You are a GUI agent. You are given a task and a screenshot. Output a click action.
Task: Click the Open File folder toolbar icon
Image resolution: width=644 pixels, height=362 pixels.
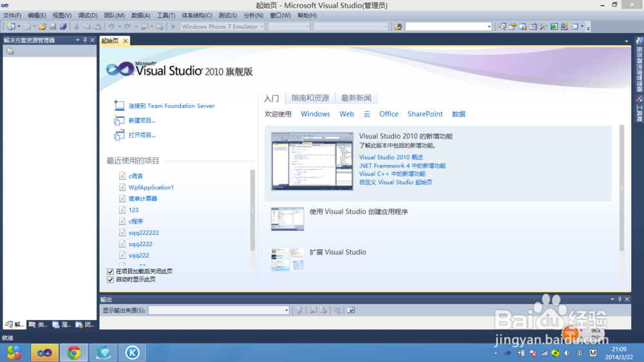(x=43, y=26)
